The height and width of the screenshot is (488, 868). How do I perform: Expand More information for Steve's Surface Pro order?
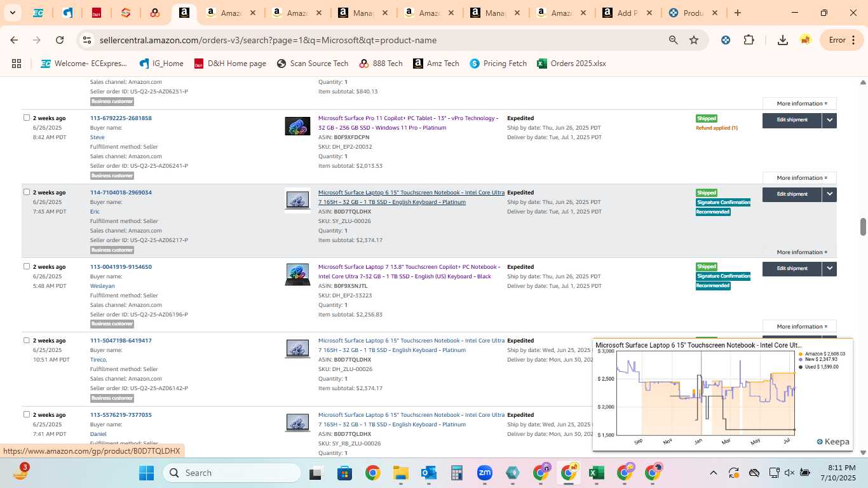(x=799, y=178)
